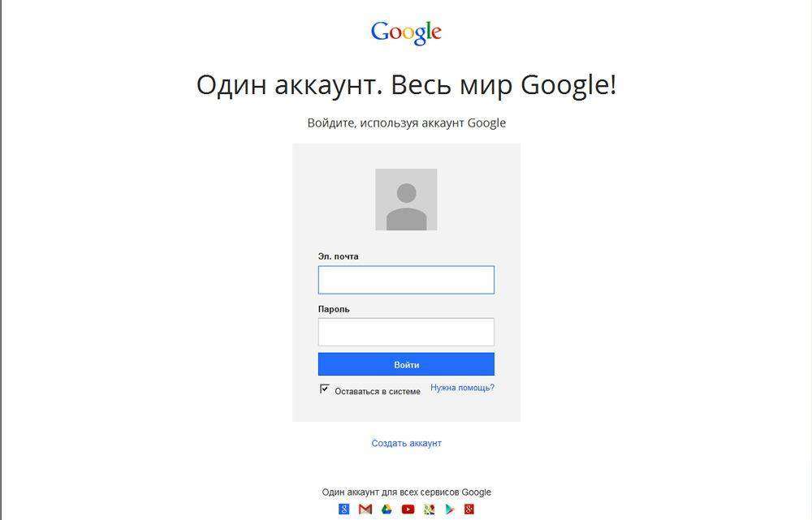812x520 pixels.
Task: Click the colorful Google logo at top
Action: [406, 32]
